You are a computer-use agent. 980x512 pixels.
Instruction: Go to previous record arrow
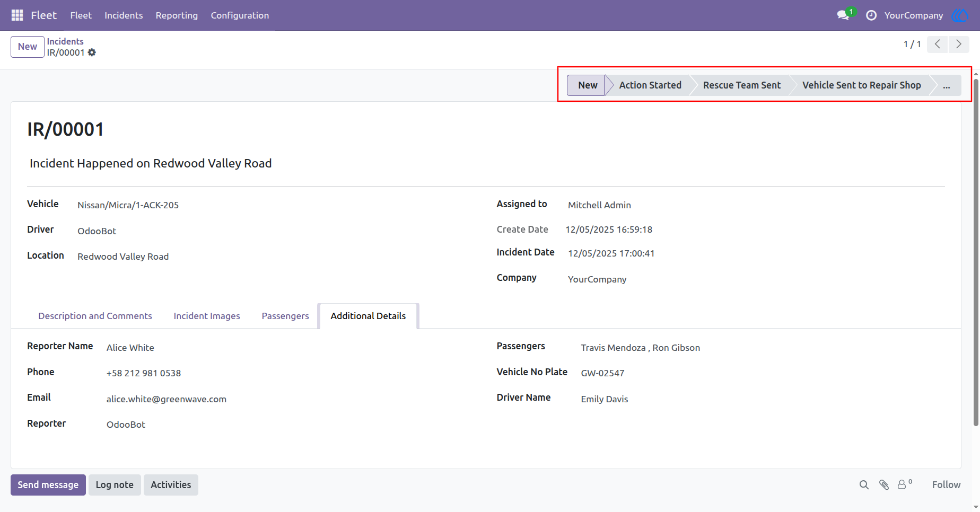tap(938, 44)
